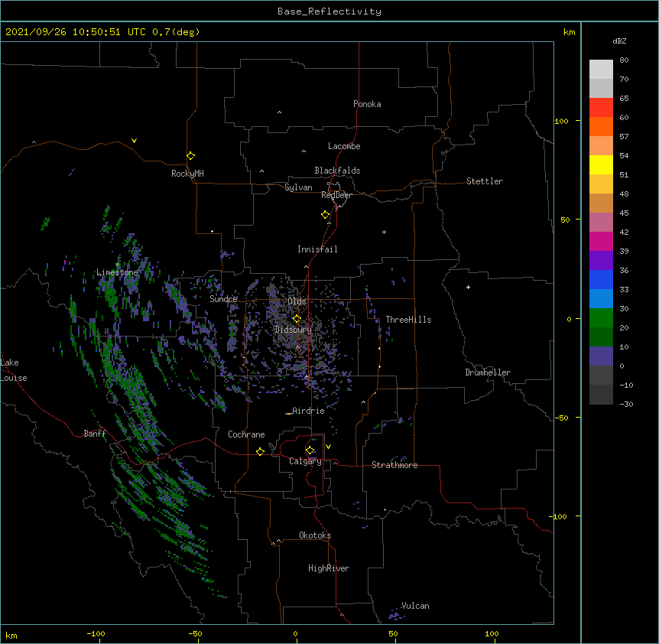Click the RedDeer city label

click(x=336, y=195)
